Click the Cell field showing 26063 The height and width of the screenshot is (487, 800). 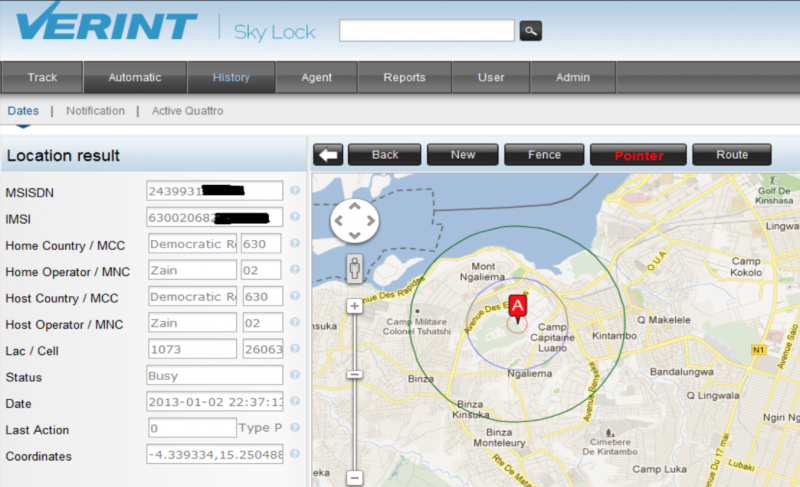click(263, 349)
